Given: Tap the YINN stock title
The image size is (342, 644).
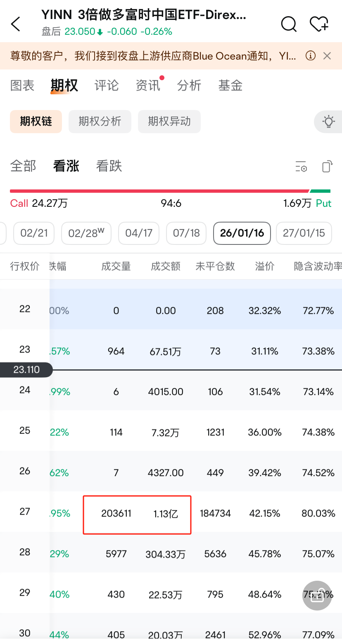Looking at the screenshot, I should (x=144, y=15).
